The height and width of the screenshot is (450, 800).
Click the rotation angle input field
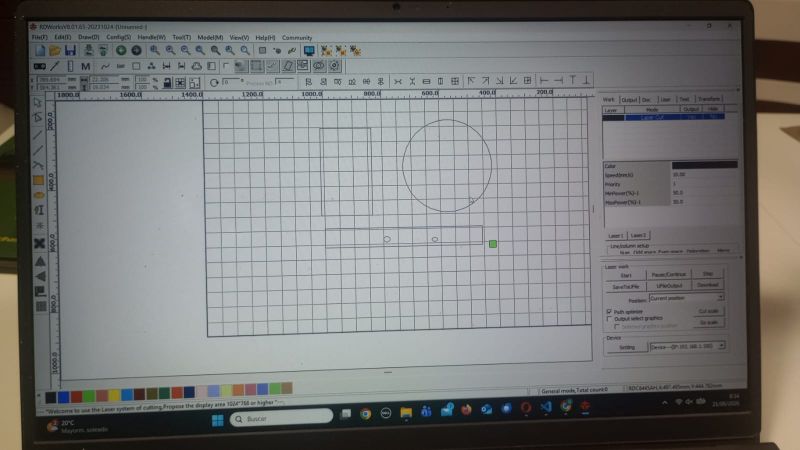tap(232, 82)
